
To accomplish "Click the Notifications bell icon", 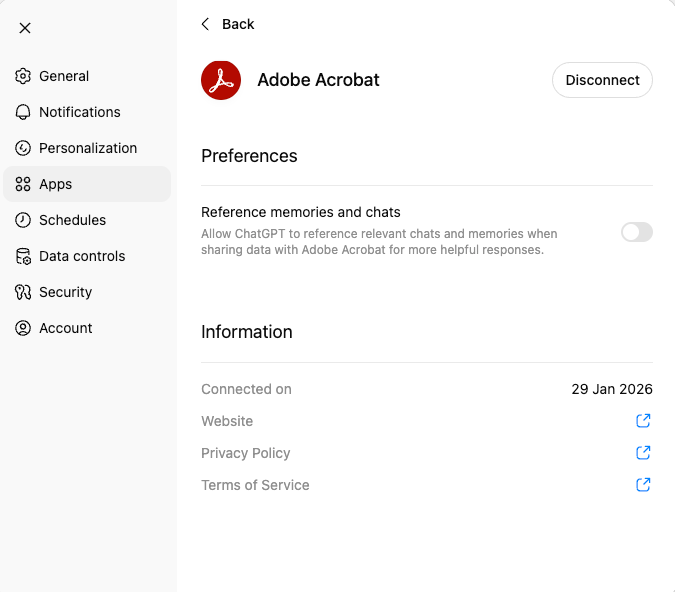I will point(23,112).
